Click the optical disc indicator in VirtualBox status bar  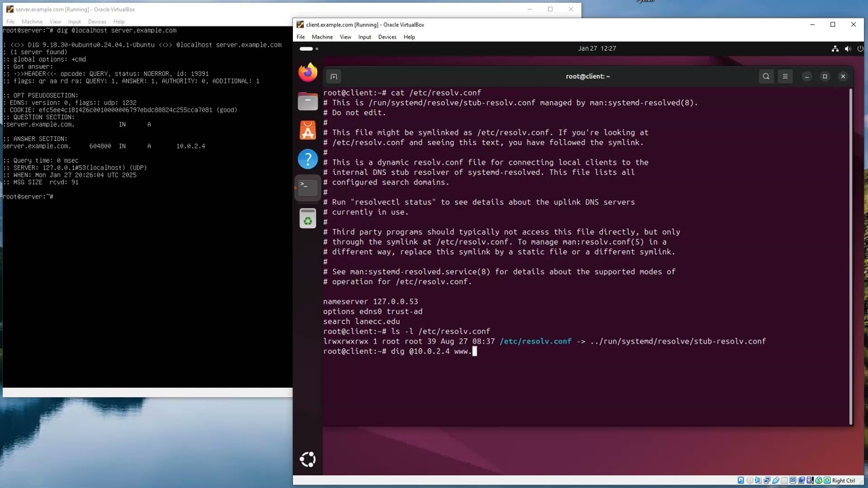pos(749,481)
